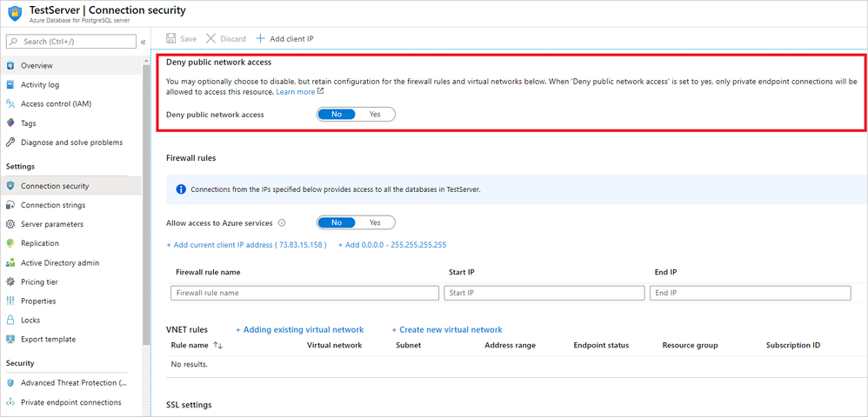This screenshot has height=417, width=868.
Task: Click the Address range column header
Action: [510, 345]
